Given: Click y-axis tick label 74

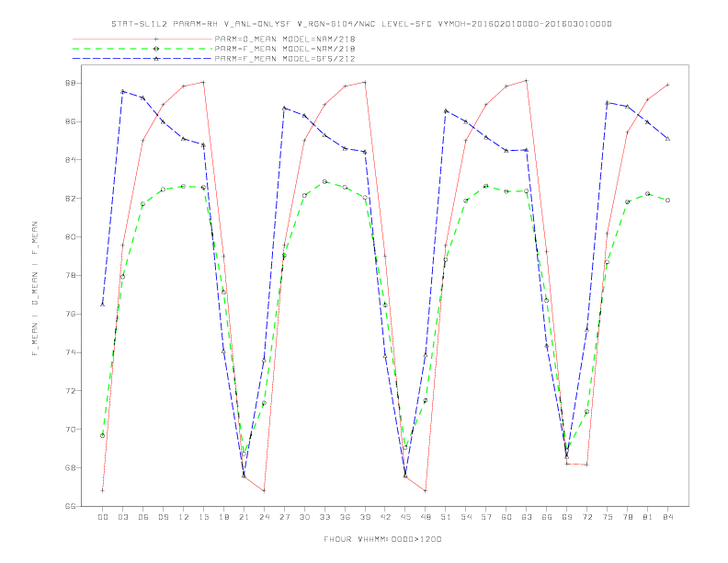Looking at the screenshot, I should pos(70,352).
